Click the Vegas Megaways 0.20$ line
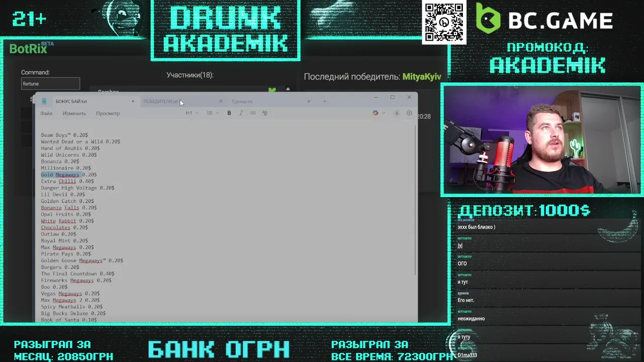The width and height of the screenshot is (644, 362). [70, 293]
